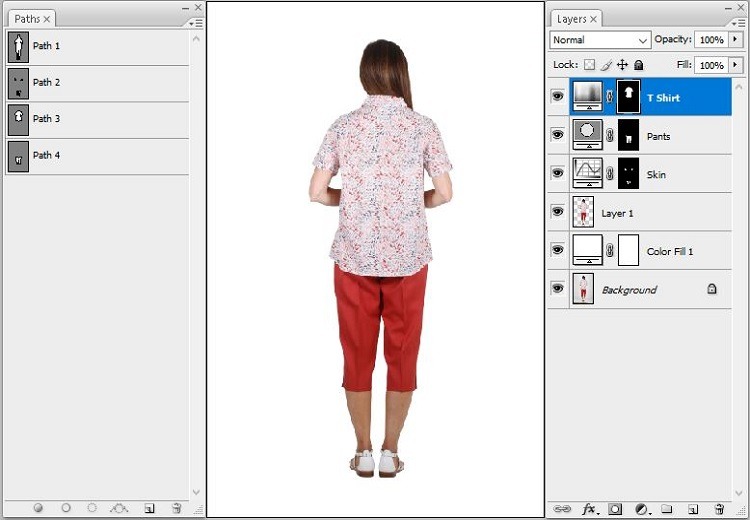Toggle lock all padlock icon

[x=639, y=65]
